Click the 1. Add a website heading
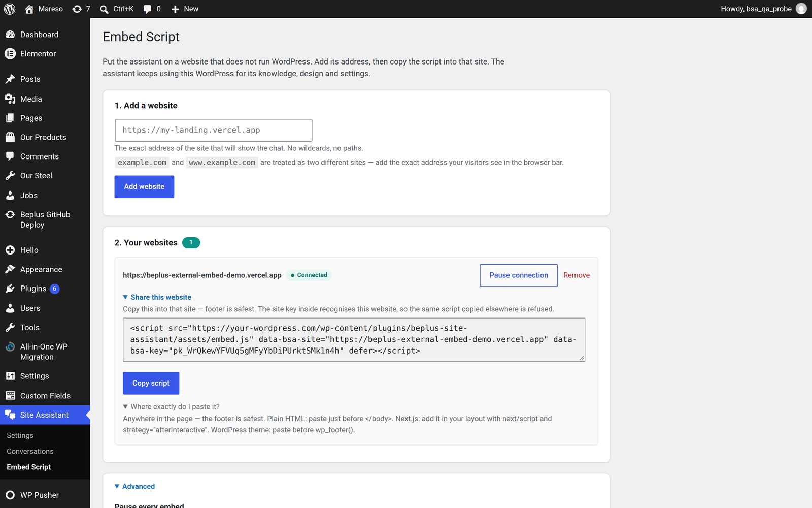 (146, 106)
